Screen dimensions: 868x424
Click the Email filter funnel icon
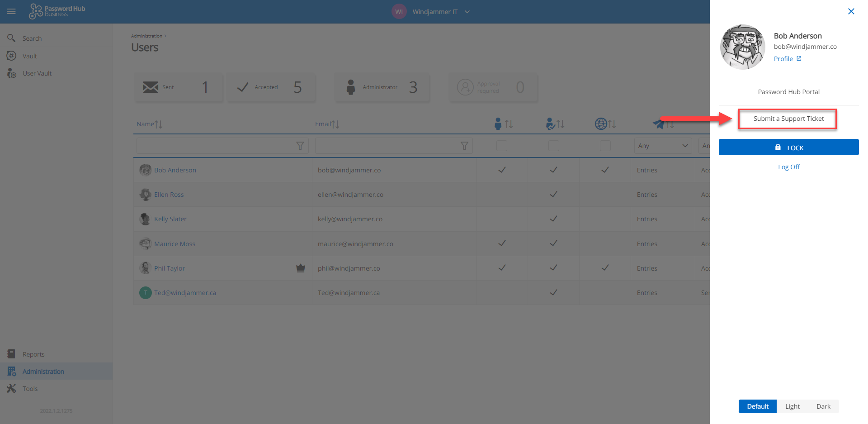[x=464, y=146]
